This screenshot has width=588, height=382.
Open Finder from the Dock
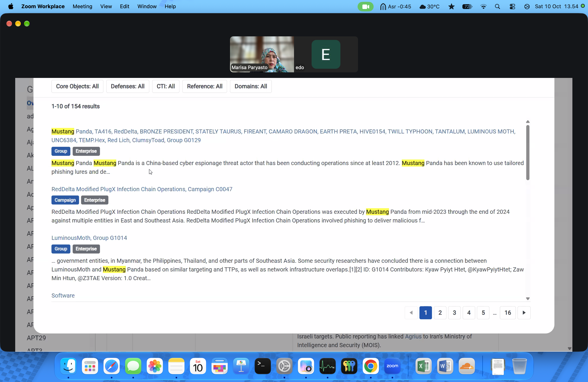point(68,366)
